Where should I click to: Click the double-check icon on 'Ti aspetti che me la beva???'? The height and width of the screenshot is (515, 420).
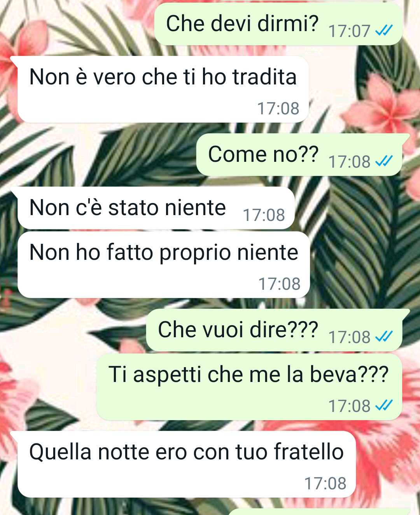383,406
